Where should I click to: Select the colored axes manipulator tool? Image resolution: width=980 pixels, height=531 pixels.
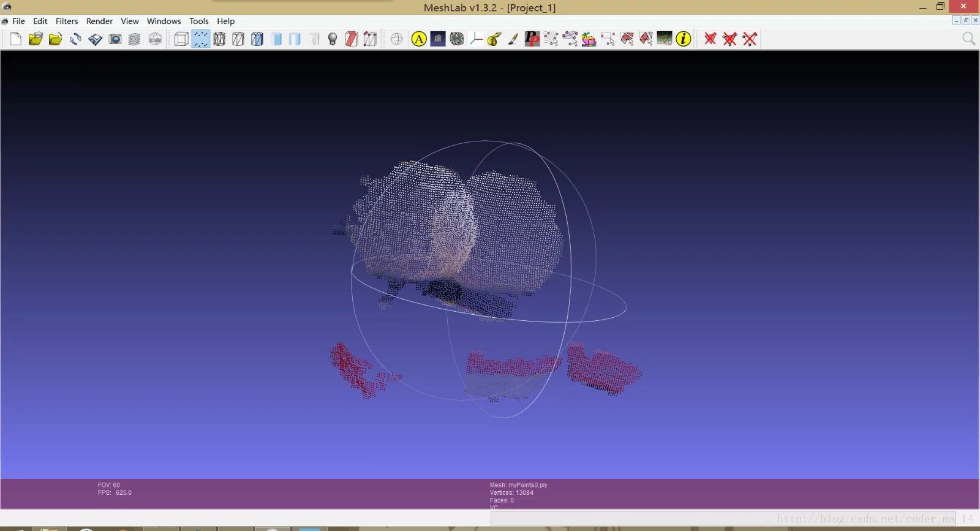476,39
